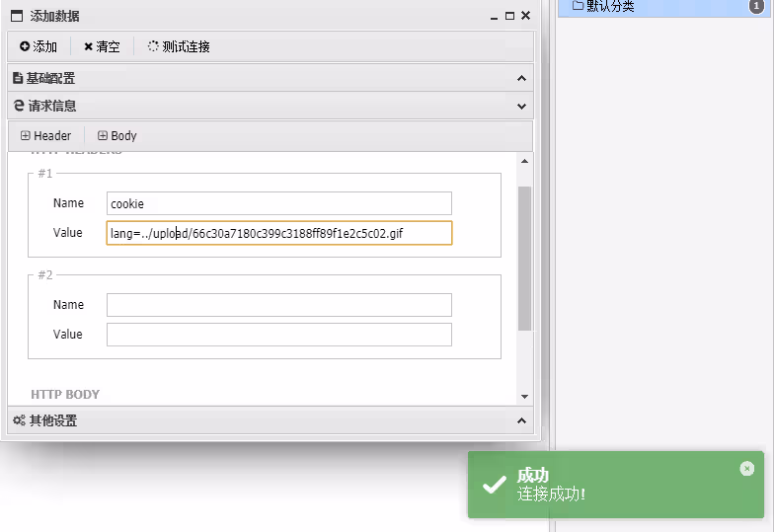
Task: Click the scrollbar down arrow
Action: click(524, 396)
